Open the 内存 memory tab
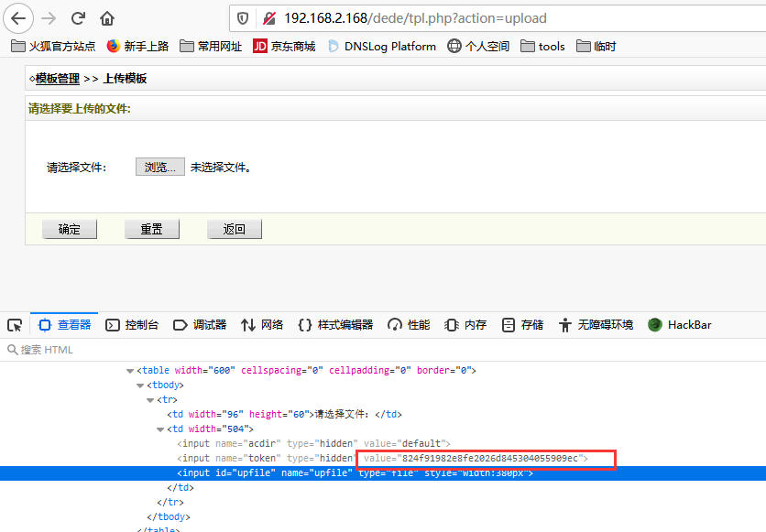 465,325
